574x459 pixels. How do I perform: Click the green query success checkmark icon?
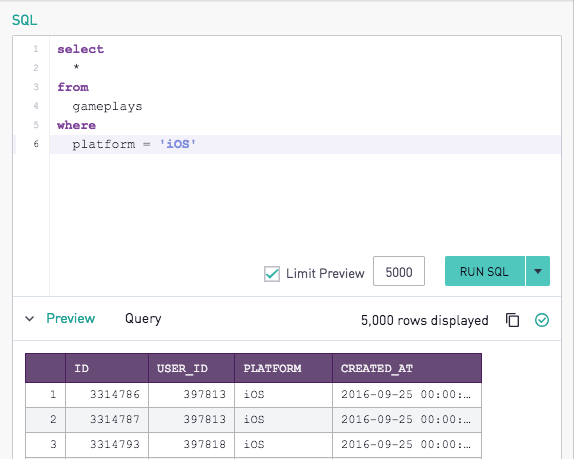click(x=542, y=320)
